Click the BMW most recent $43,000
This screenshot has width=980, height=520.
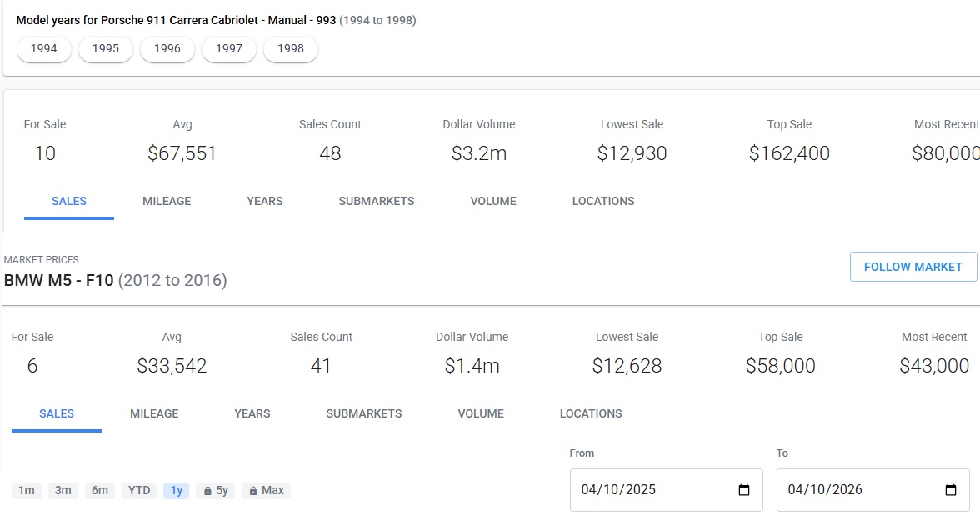click(934, 366)
